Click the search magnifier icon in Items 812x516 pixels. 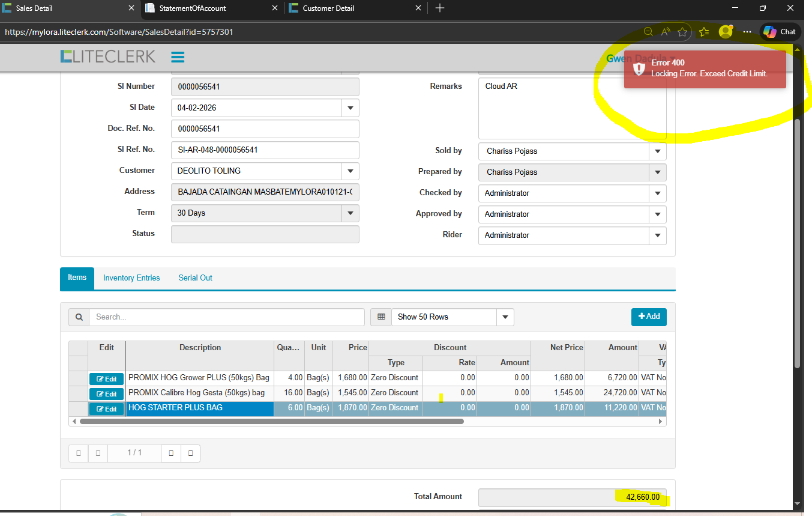[79, 317]
